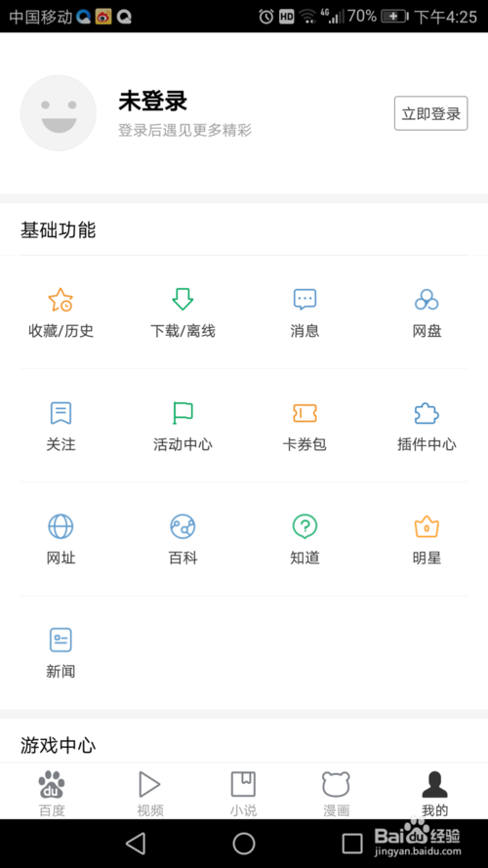This screenshot has width=488, height=868.
Task: Open the 小说 novel tab
Action: pos(243,793)
